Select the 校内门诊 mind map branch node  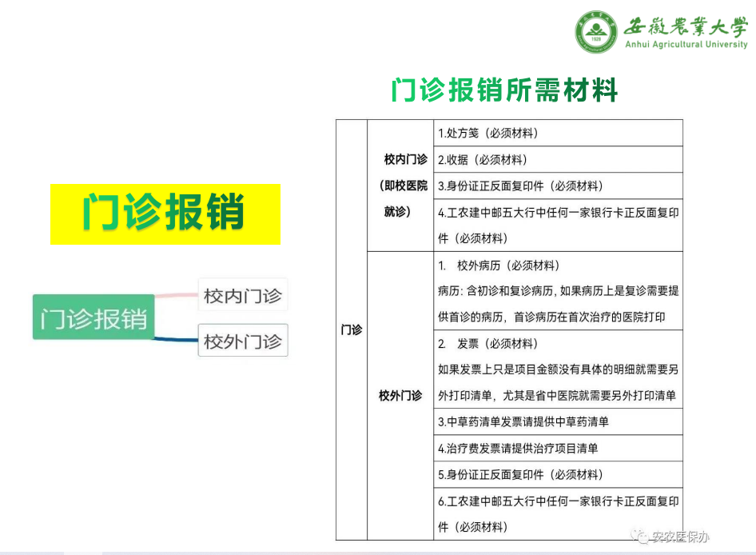(243, 296)
